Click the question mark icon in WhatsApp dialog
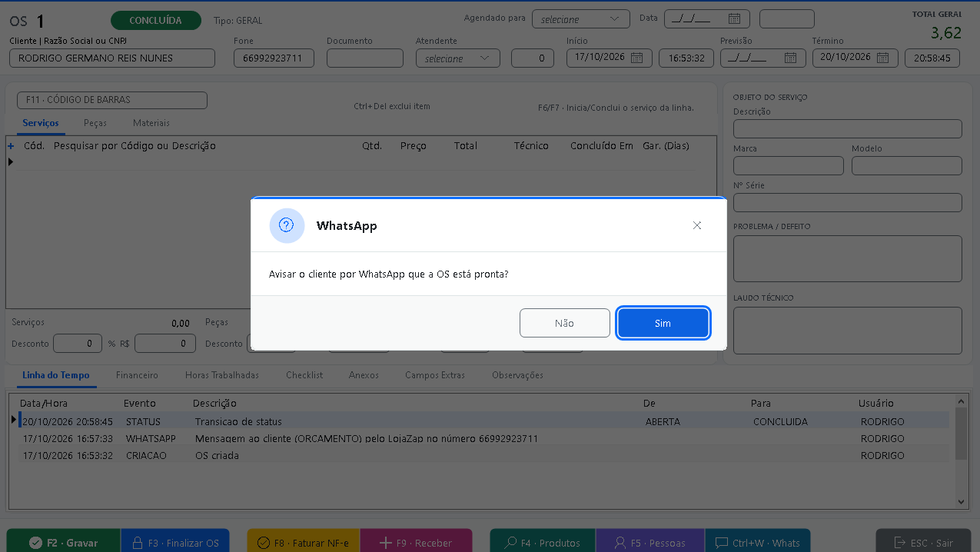 click(x=287, y=225)
